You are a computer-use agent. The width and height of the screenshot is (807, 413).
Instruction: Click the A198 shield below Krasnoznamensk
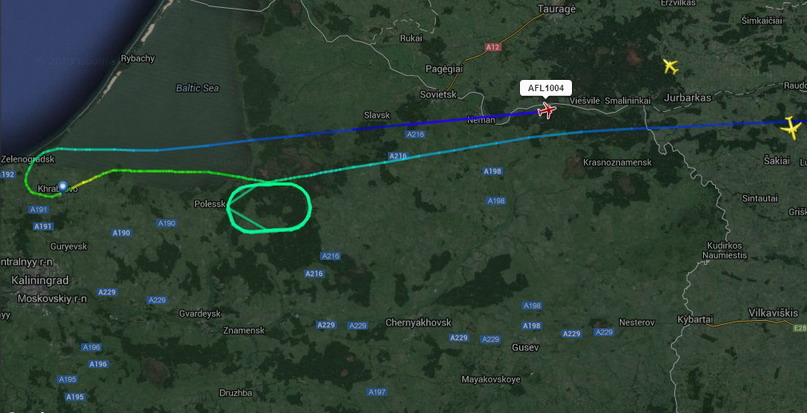click(x=493, y=171)
